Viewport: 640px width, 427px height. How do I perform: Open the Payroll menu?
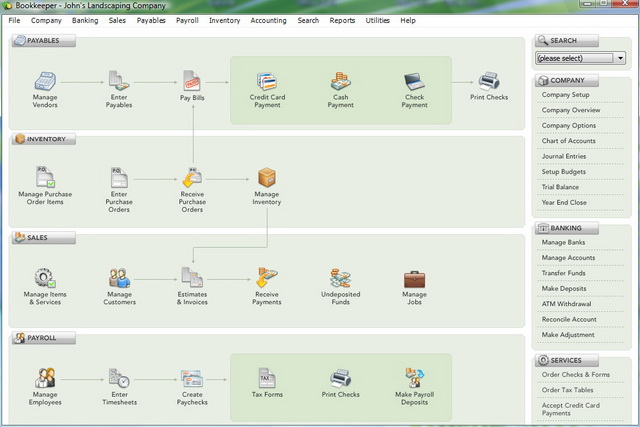187,20
